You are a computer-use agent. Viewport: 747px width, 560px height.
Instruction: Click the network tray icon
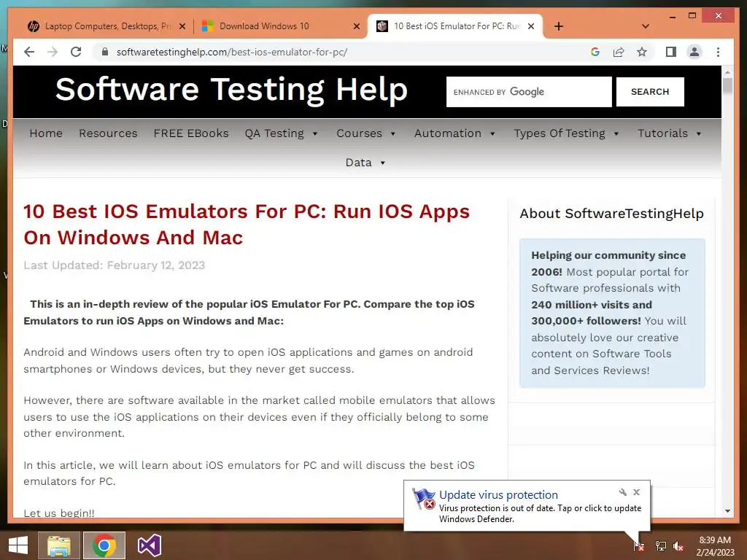click(x=661, y=546)
